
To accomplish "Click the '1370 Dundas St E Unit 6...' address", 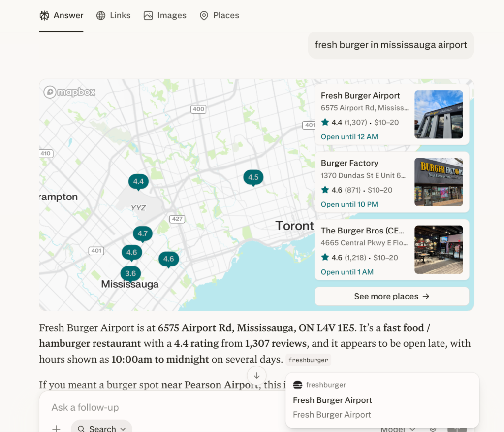I will tap(363, 176).
